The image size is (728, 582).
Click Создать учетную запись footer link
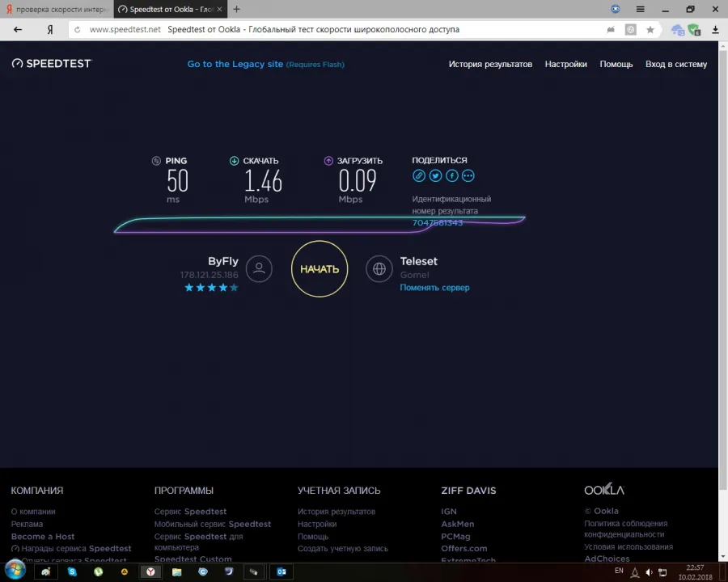(x=343, y=549)
